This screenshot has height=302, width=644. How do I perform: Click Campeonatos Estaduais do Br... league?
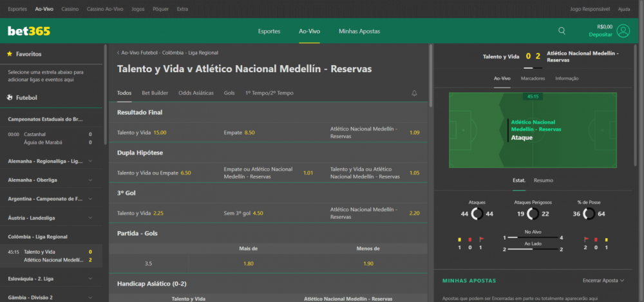(x=46, y=119)
